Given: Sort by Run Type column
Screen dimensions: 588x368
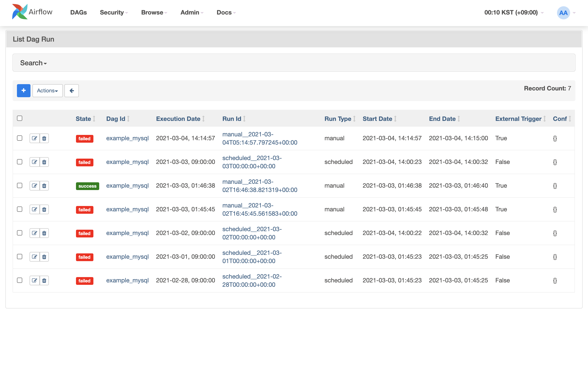Looking at the screenshot, I should (x=340, y=119).
